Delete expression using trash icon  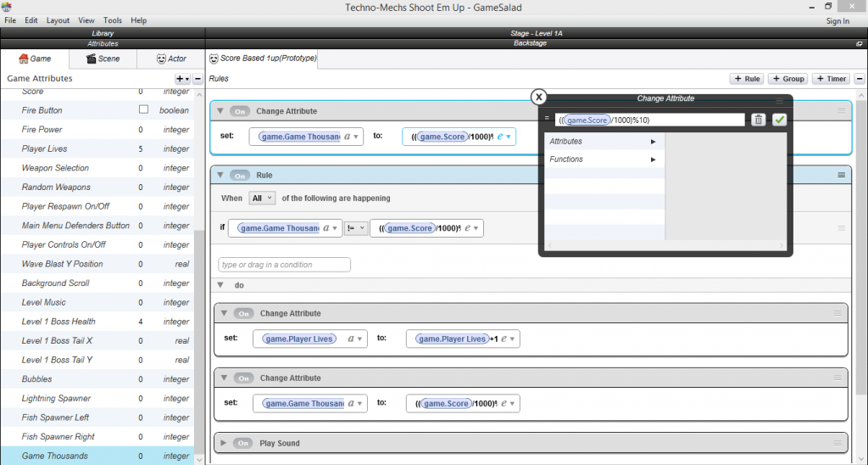[x=759, y=119]
